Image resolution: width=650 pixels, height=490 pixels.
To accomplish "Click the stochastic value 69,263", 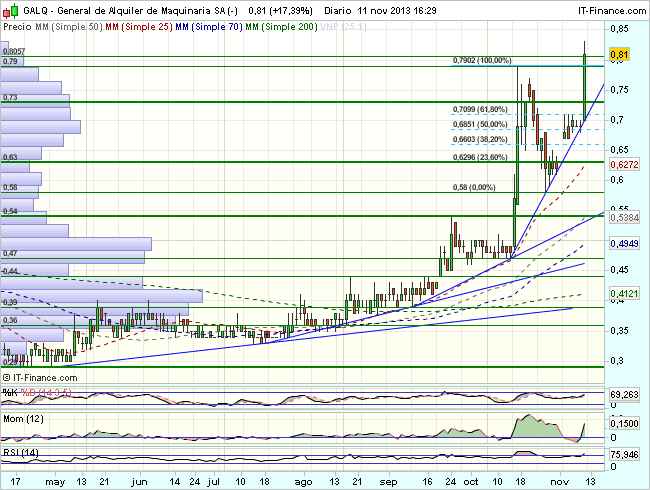I will point(624,395).
